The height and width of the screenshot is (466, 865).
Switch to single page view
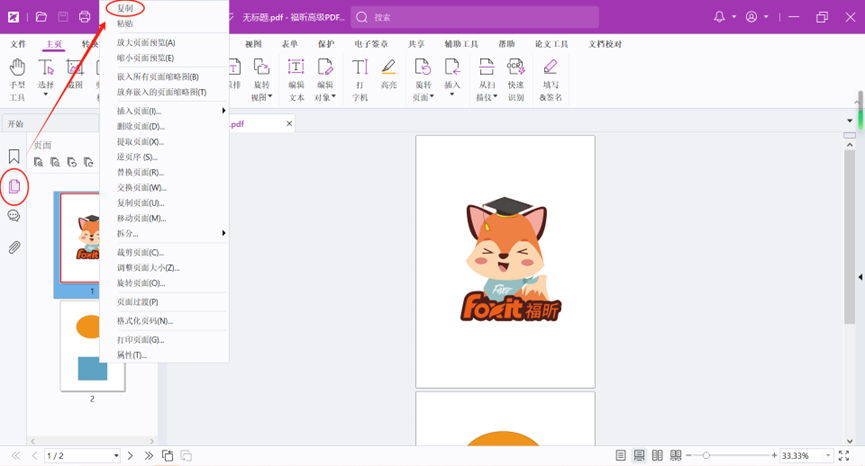(621, 456)
